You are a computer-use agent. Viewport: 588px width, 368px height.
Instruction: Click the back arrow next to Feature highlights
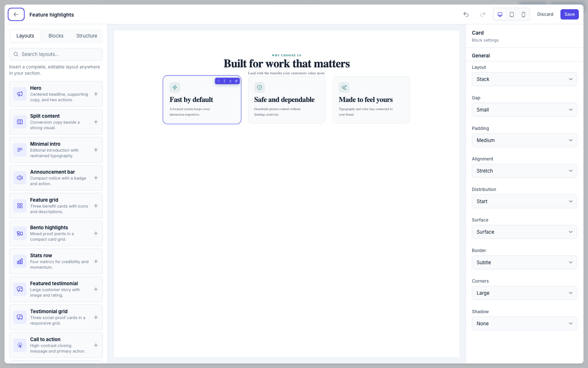16,14
